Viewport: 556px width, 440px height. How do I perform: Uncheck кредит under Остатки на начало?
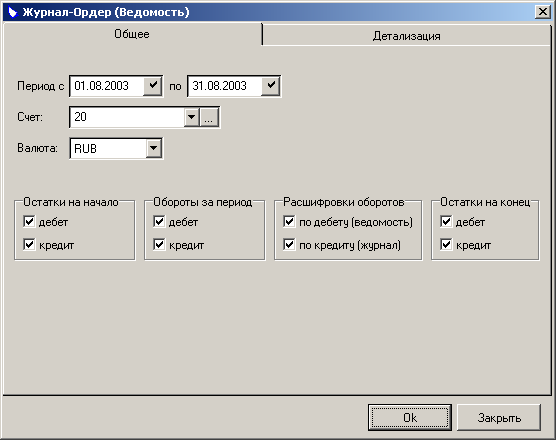click(29, 245)
